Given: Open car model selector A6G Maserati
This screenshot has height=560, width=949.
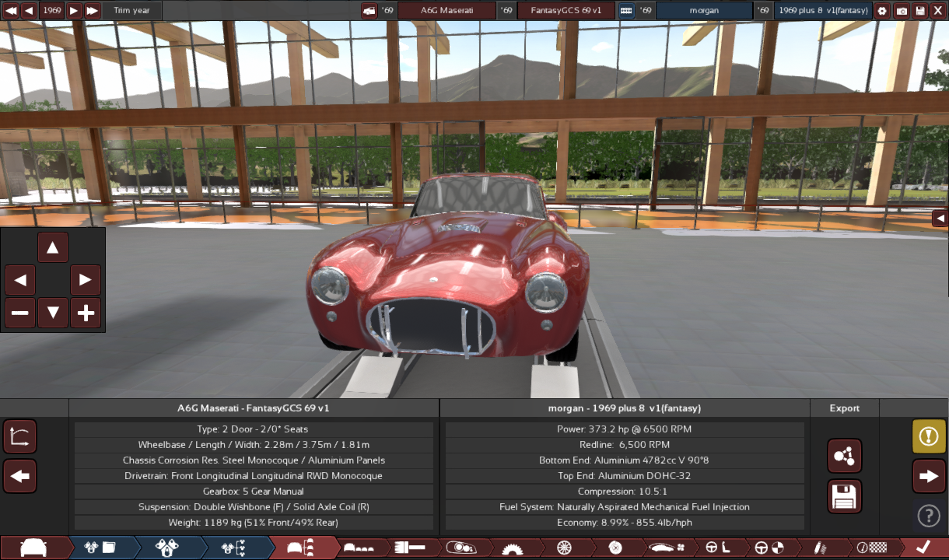Looking at the screenshot, I should [446, 10].
